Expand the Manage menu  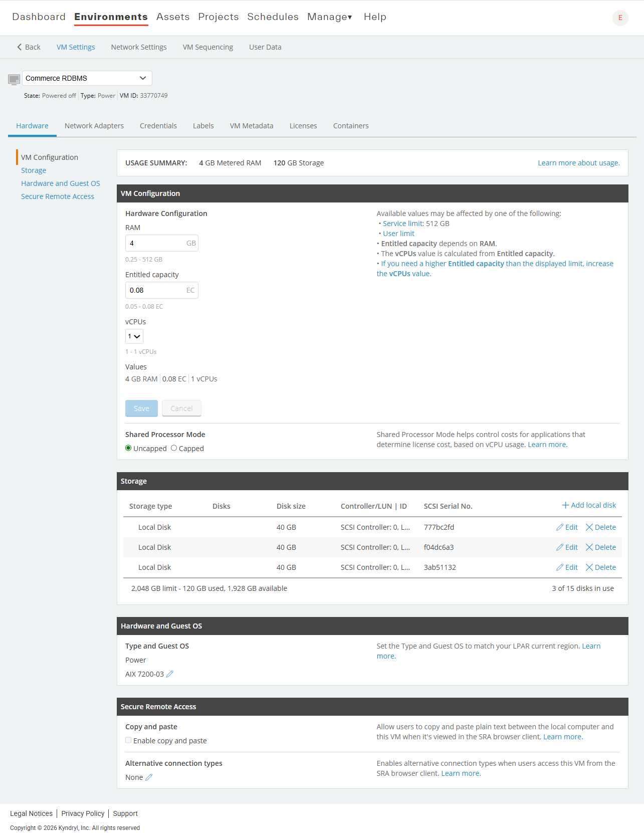click(330, 17)
